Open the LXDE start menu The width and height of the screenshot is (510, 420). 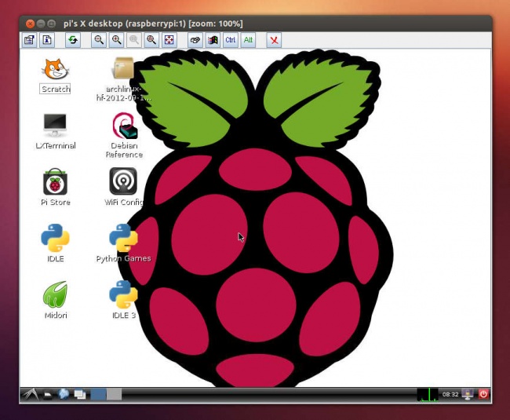point(30,395)
